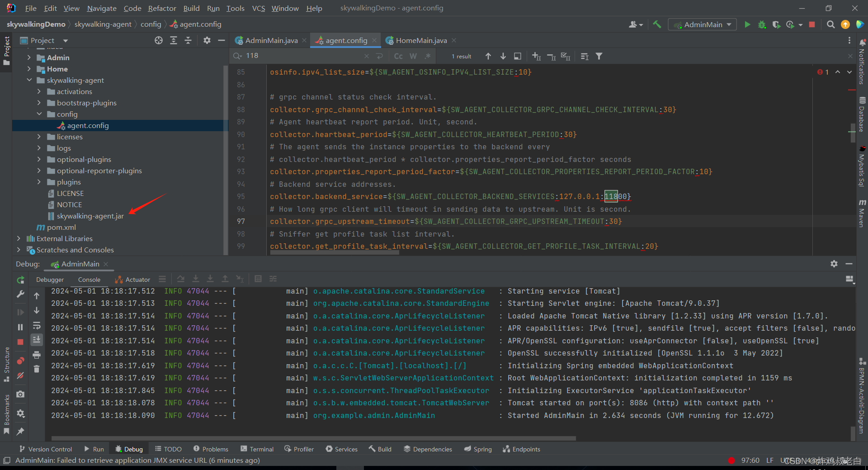868x470 pixels.
Task: Toggle the Bookmarks tool window stripe
Action: 6,414
